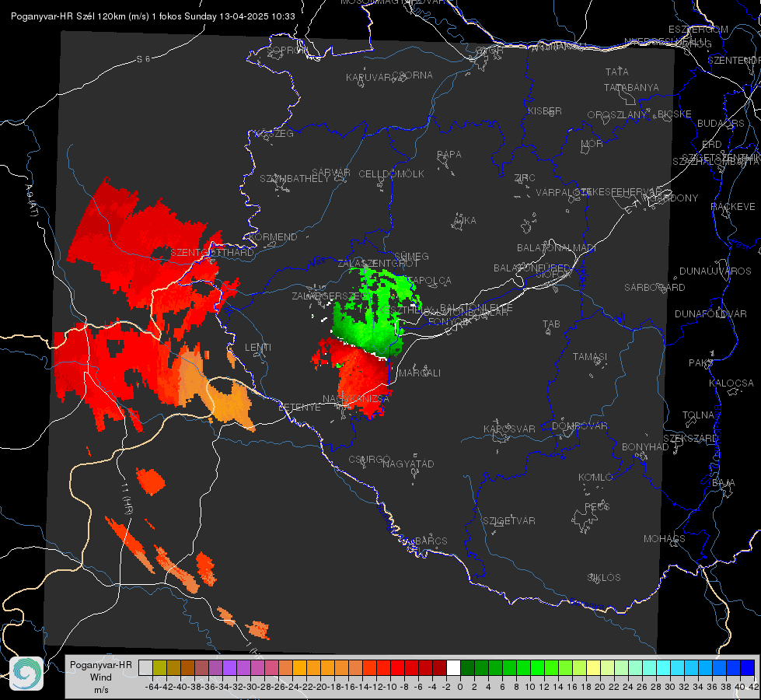Click the TAMASI label
Screen dimensions: 761x700
[x=590, y=357]
